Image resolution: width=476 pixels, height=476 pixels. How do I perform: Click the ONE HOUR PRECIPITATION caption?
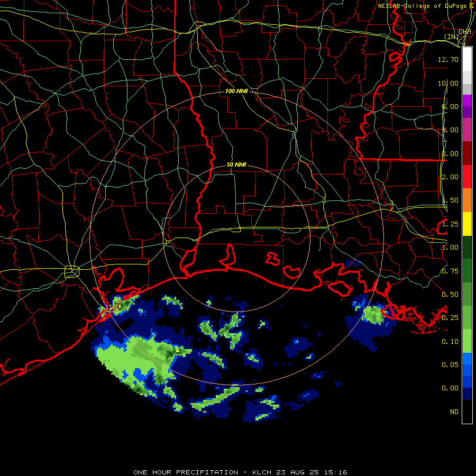[x=186, y=472]
